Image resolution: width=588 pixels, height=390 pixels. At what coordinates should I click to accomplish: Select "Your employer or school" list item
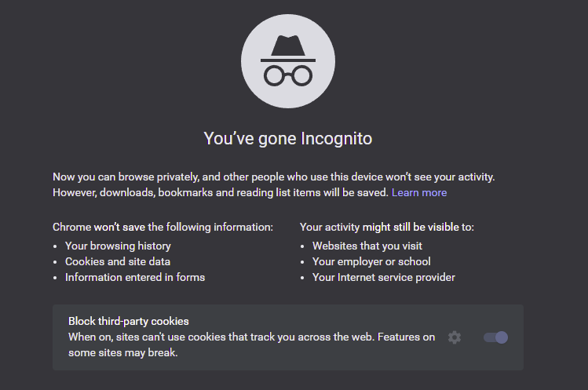(371, 262)
